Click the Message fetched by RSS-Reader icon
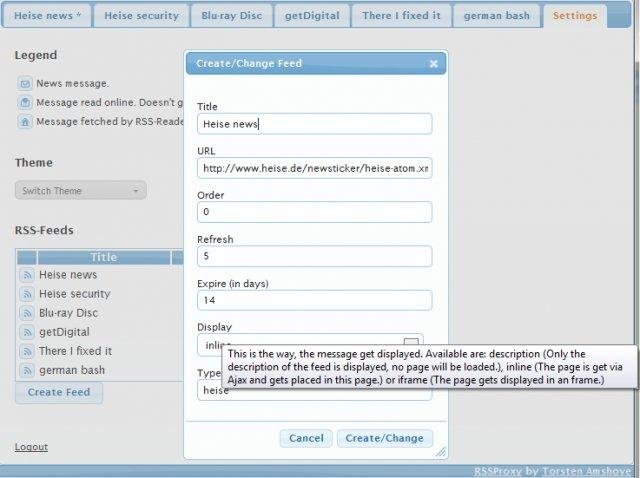This screenshot has width=640, height=478. pos(25,122)
